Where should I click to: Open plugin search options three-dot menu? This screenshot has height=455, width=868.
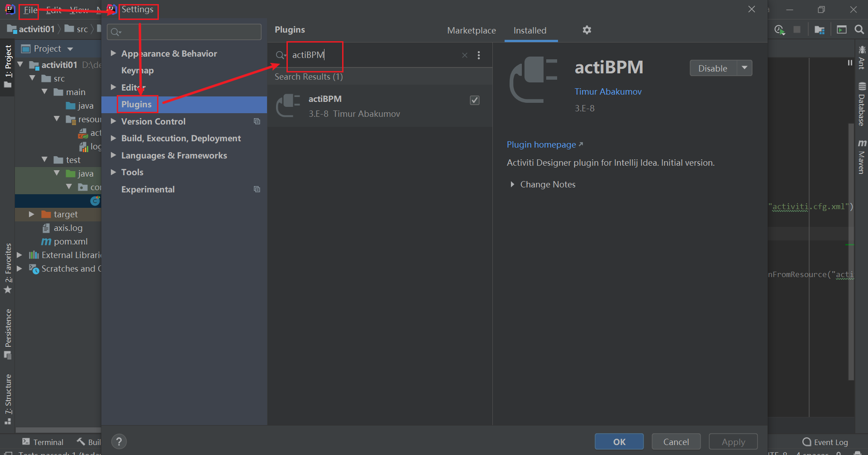point(479,55)
